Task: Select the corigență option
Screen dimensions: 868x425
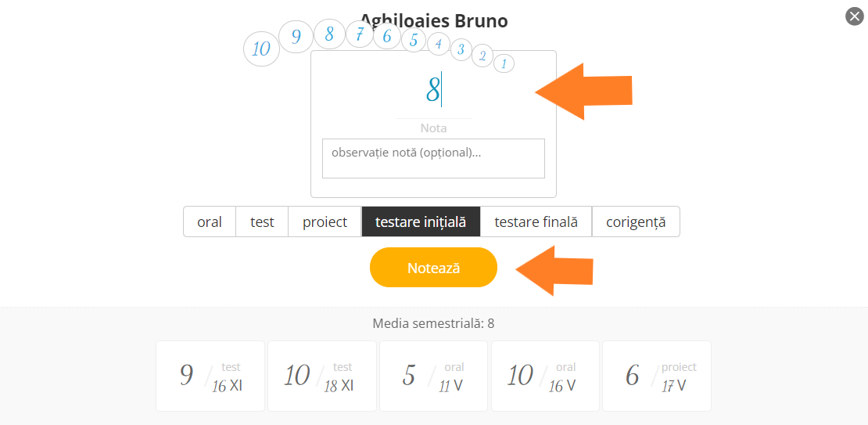Action: [x=636, y=222]
